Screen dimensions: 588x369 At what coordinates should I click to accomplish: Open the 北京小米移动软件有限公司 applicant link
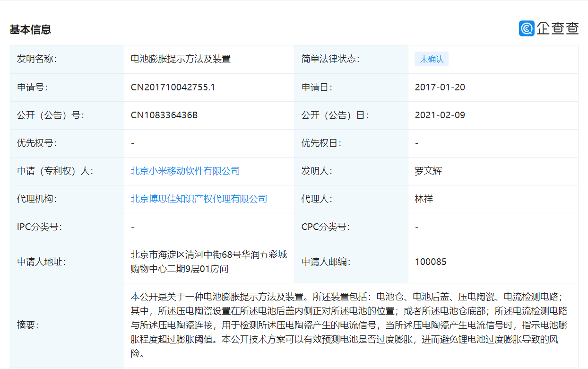pos(185,171)
